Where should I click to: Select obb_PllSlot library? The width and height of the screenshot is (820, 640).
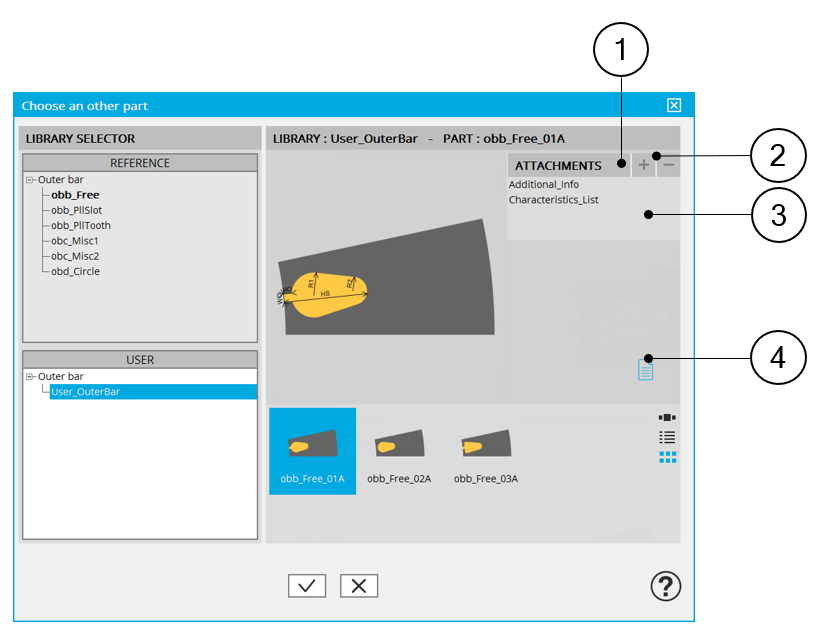click(x=76, y=211)
